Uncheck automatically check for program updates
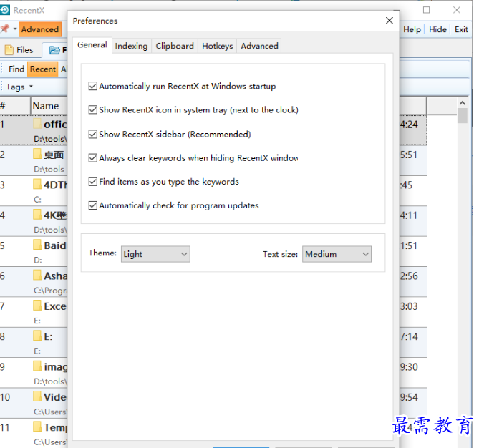Viewport: 479px width, 448px height. click(93, 205)
